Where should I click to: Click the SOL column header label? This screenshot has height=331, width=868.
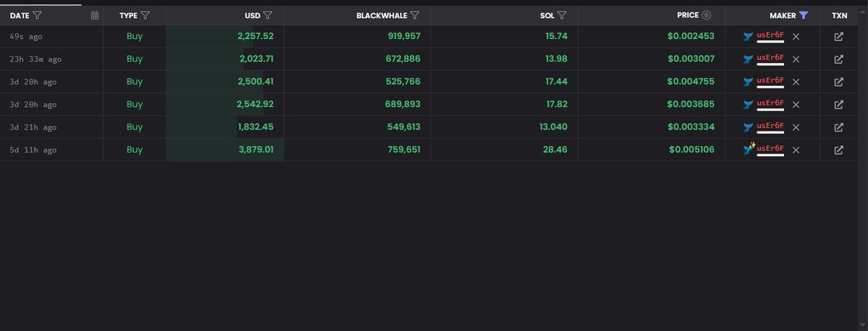tap(548, 15)
